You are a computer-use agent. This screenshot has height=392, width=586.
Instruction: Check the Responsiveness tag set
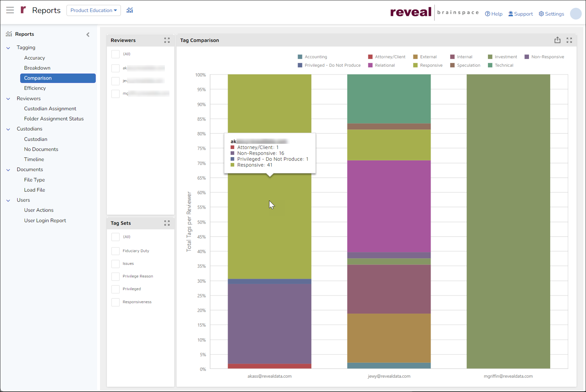115,302
